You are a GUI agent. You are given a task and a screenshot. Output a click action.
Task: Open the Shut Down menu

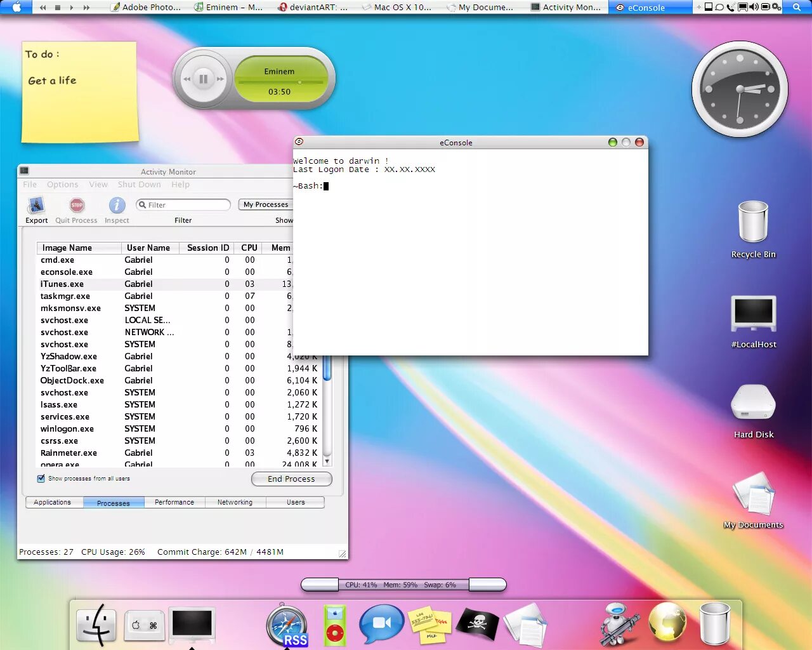139,184
